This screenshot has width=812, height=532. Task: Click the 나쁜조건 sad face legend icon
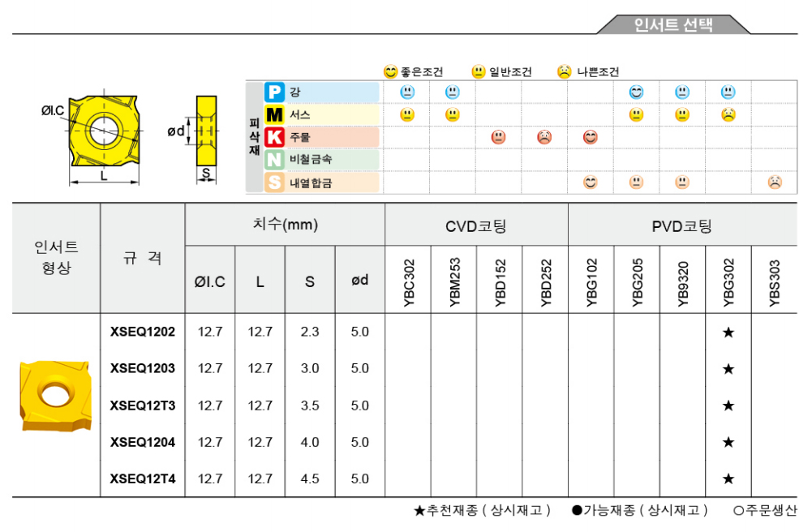click(x=565, y=71)
